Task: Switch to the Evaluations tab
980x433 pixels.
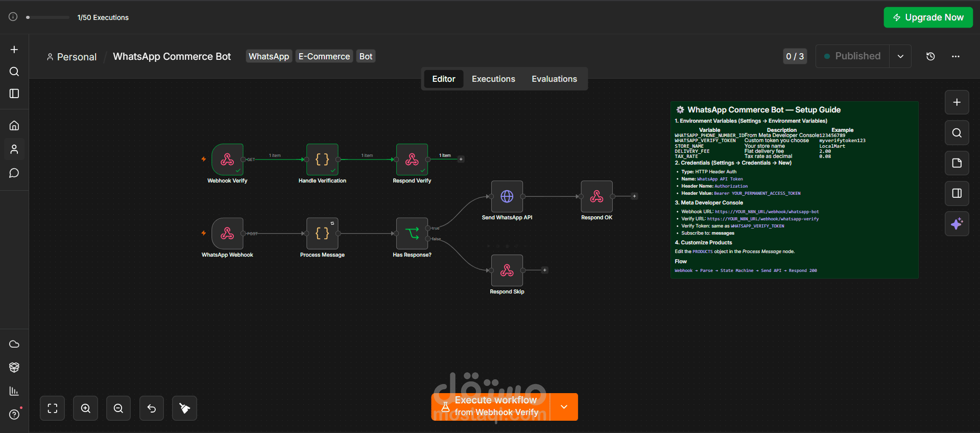Action: click(x=554, y=79)
